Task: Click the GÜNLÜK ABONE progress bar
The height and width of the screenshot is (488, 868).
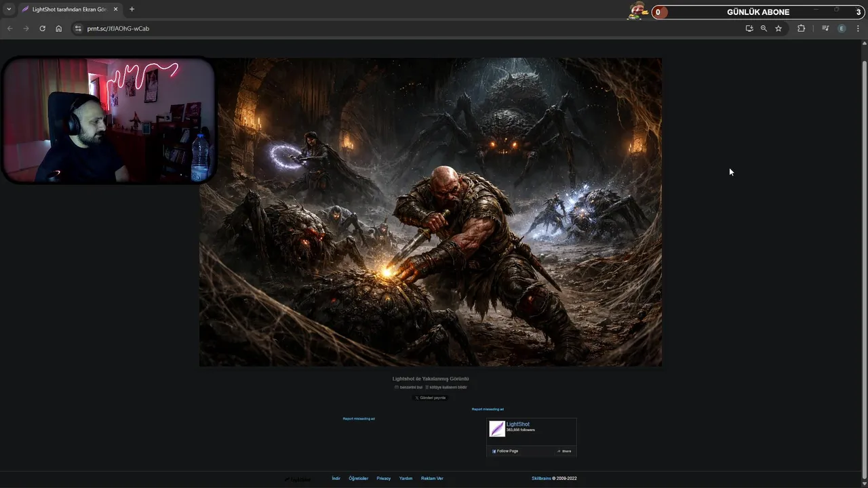Action: click(x=758, y=12)
